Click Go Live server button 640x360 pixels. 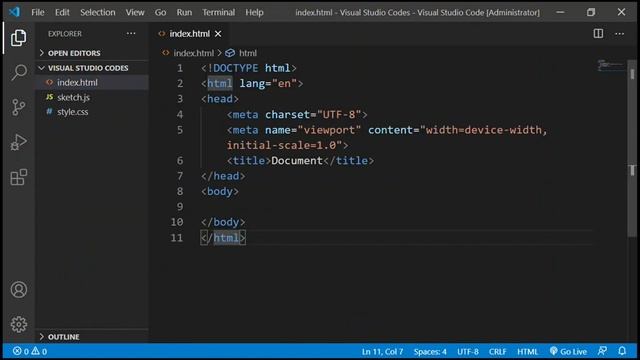(569, 351)
